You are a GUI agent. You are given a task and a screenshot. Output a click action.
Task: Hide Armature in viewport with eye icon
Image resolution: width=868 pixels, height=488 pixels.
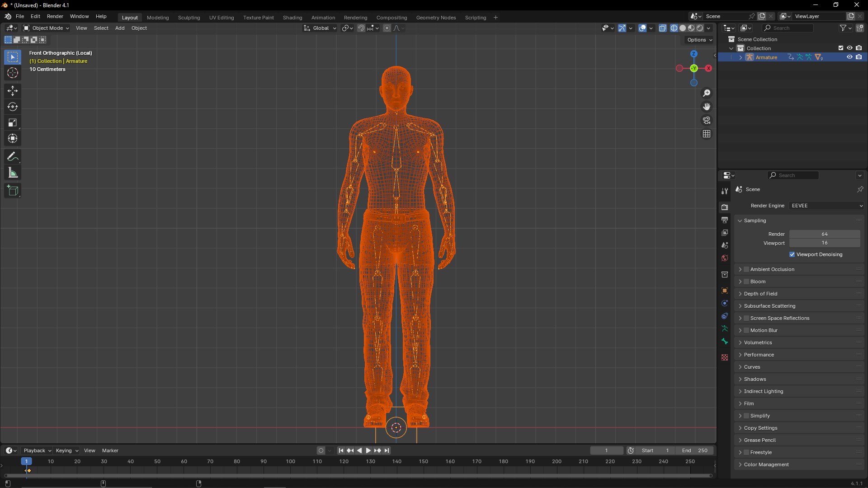849,57
